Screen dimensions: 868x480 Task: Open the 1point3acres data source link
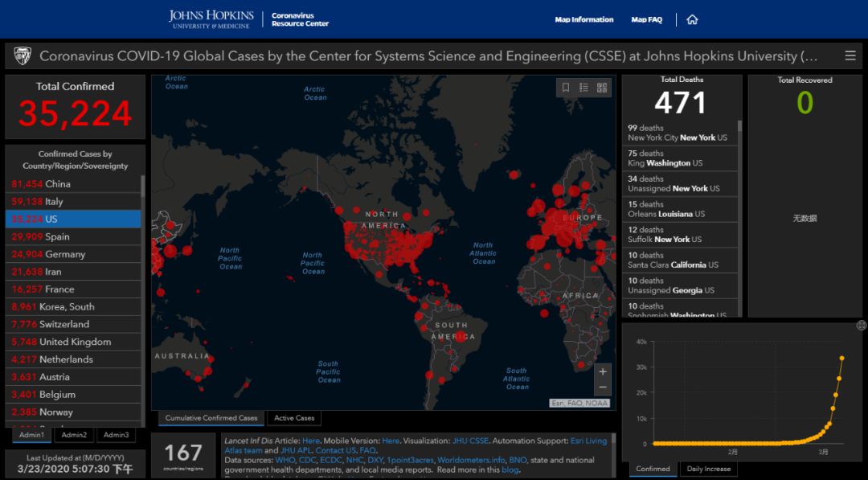409,460
